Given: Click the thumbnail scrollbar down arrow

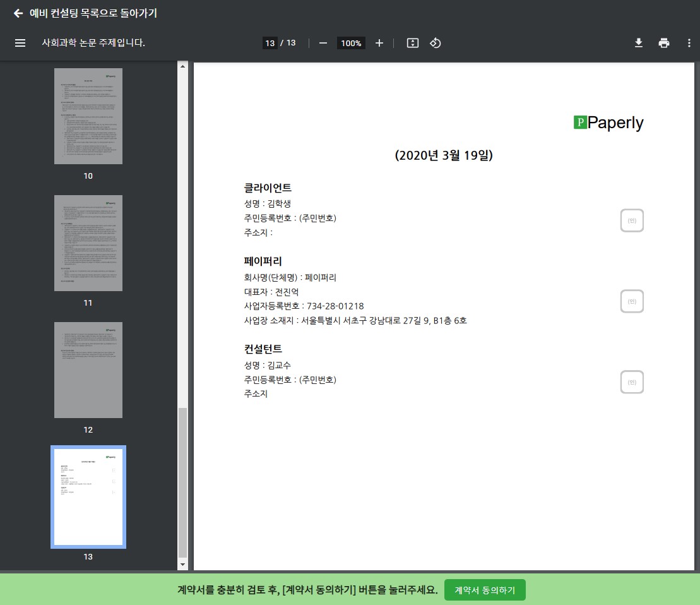Looking at the screenshot, I should (183, 565).
